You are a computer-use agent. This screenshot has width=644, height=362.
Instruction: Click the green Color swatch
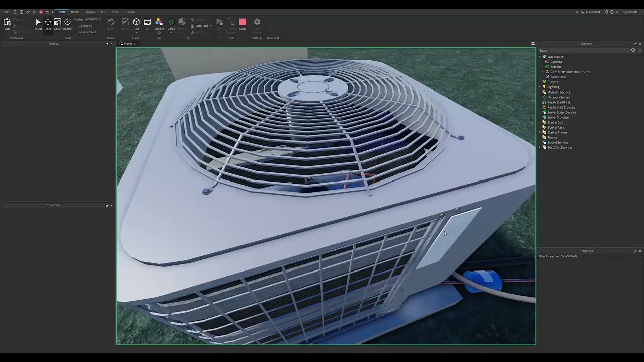(x=171, y=22)
